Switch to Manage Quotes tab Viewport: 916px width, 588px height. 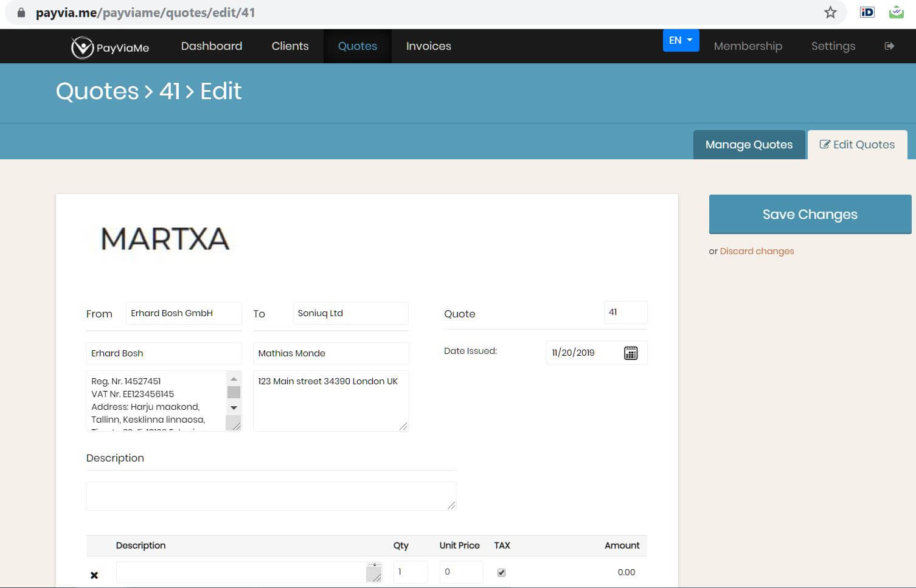(749, 145)
